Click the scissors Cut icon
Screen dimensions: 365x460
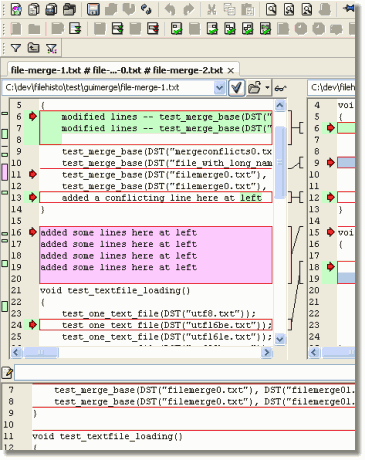pyautogui.click(x=212, y=9)
